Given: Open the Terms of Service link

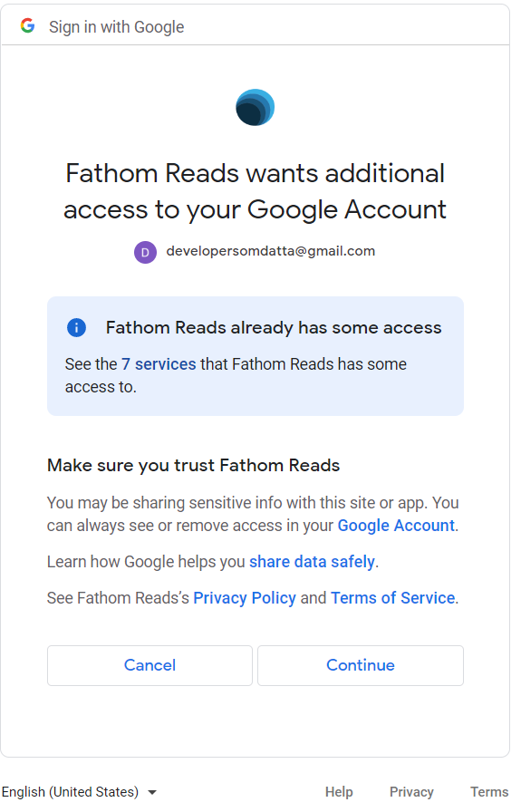Looking at the screenshot, I should [393, 598].
